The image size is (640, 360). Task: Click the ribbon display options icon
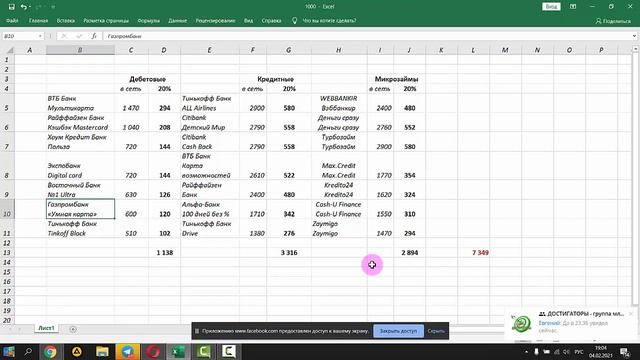573,7
